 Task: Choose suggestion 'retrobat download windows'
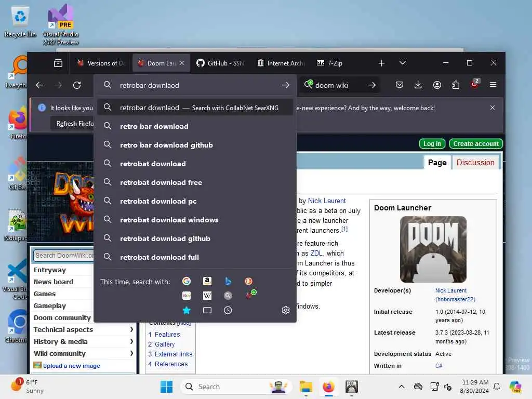tap(195, 220)
